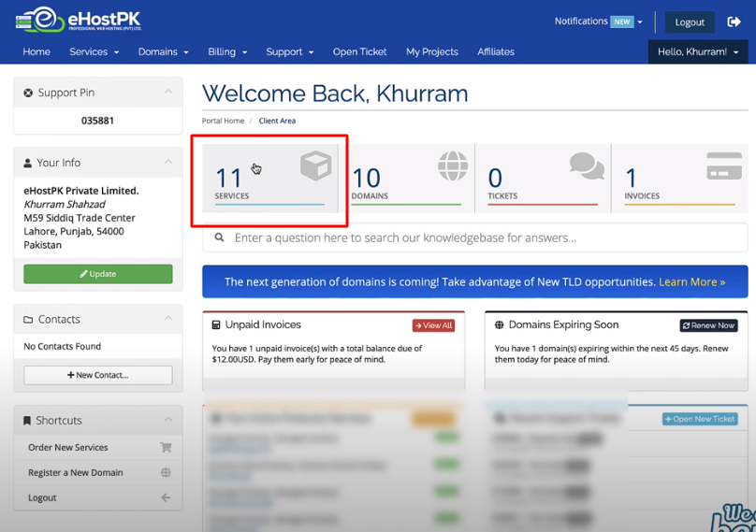Click the calculator icon beside Unpaid Invoices
756x532 pixels.
click(x=216, y=324)
